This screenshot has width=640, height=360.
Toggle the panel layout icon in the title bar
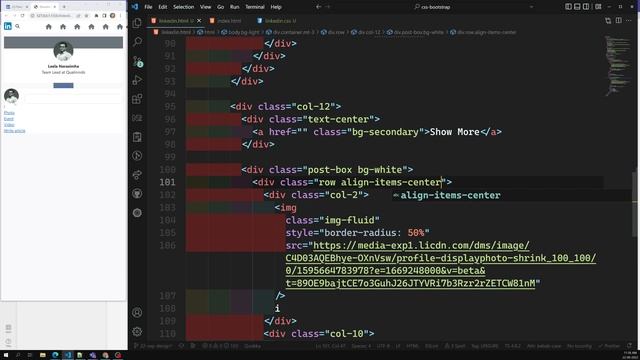point(577,7)
